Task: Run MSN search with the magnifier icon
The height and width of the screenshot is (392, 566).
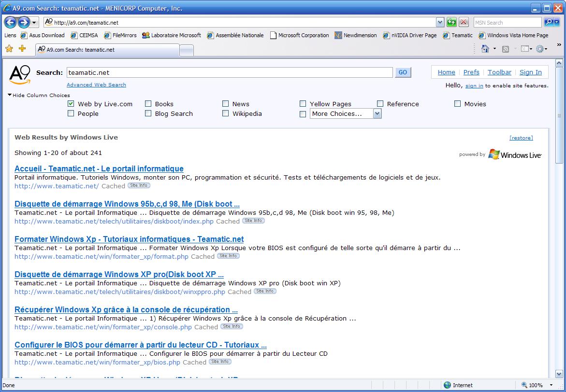Action: coord(549,22)
